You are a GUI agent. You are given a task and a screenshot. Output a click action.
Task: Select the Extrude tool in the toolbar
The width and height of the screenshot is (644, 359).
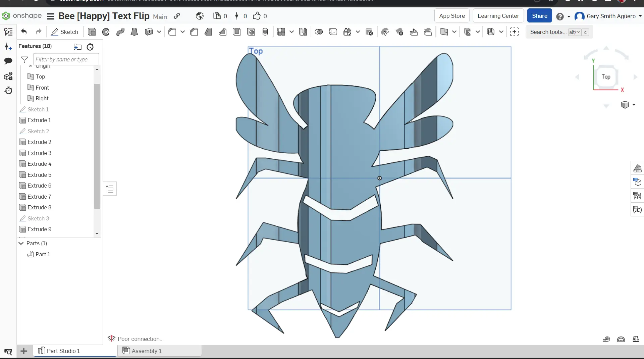point(92,32)
